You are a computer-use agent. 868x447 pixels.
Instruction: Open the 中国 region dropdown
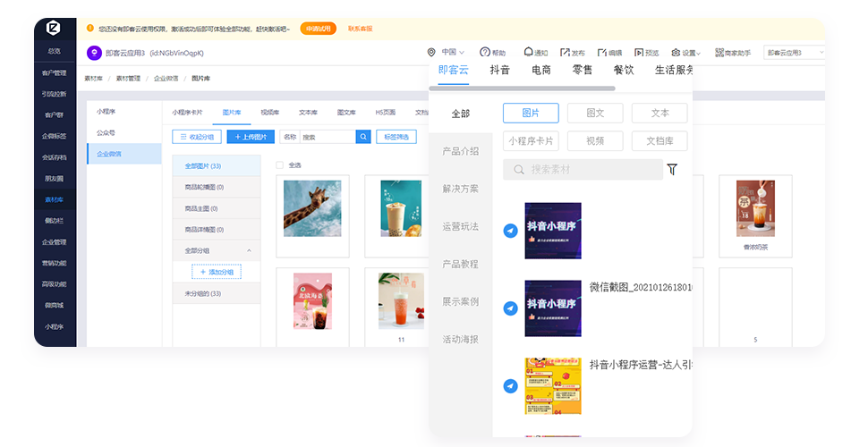pyautogui.click(x=447, y=53)
